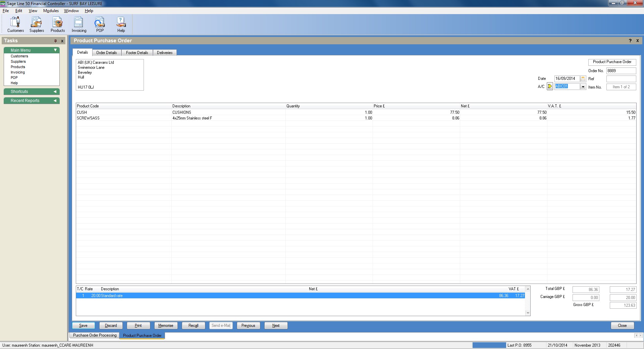Open the File menu
The image size is (644, 349).
(x=6, y=11)
